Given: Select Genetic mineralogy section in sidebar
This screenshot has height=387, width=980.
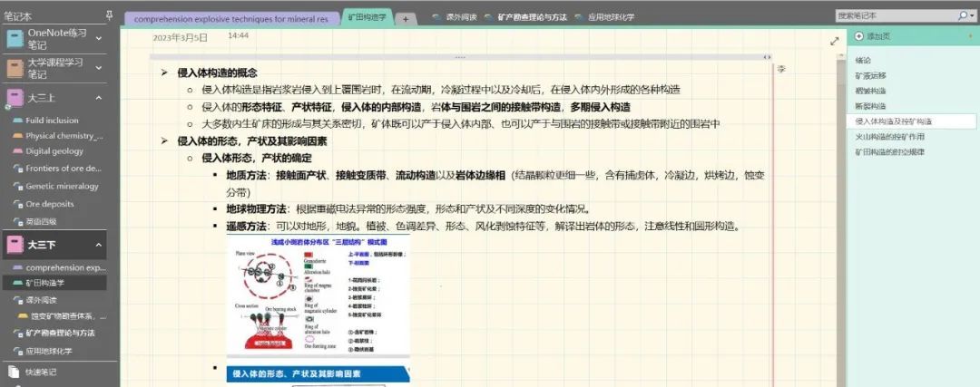Looking at the screenshot, I should pyautogui.click(x=62, y=187).
